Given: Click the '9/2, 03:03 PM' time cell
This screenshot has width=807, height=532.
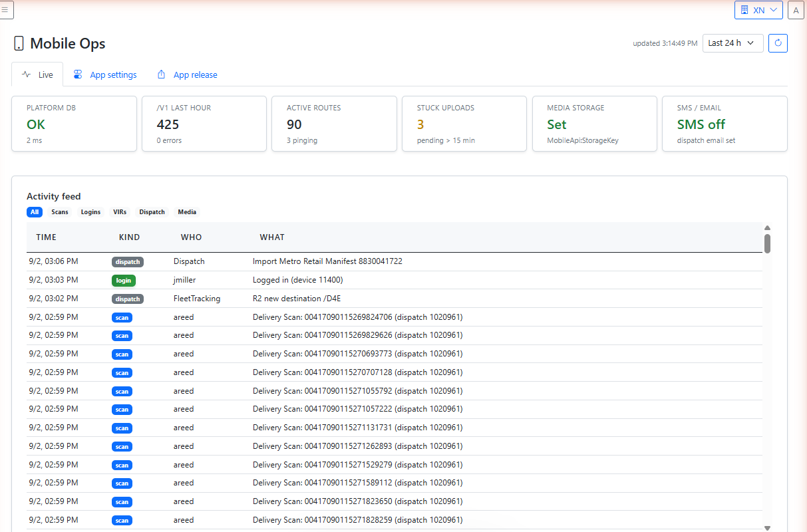Looking at the screenshot, I should (x=54, y=280).
